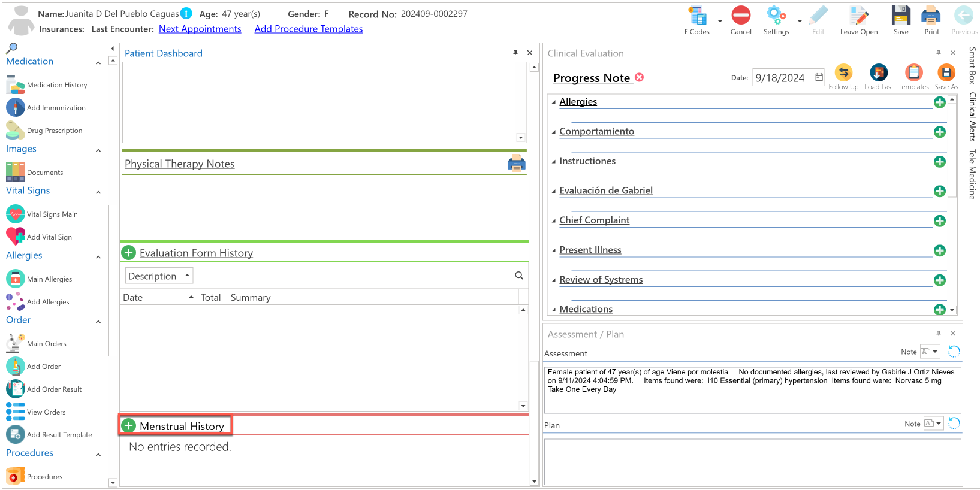Add entry to Allergies section
980x490 pixels.
tap(940, 102)
